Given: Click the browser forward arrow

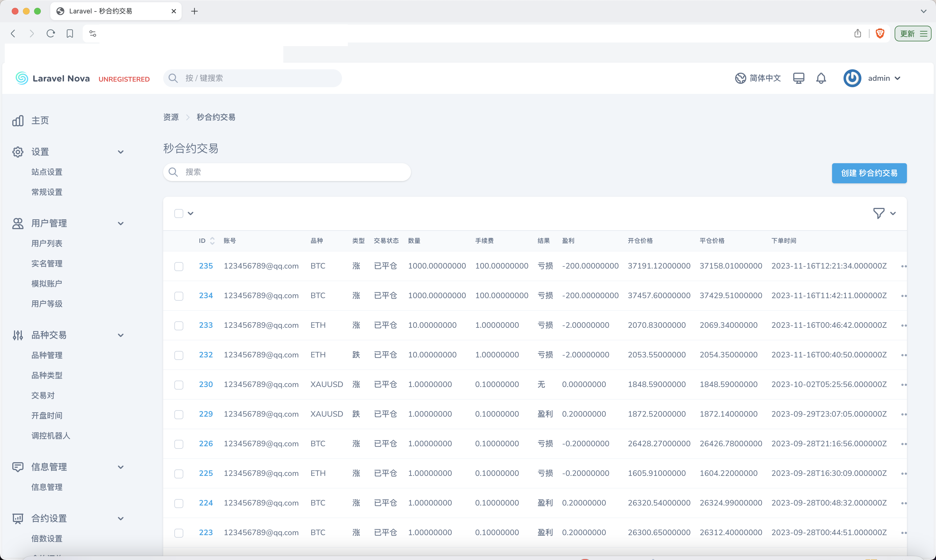Looking at the screenshot, I should [32, 34].
